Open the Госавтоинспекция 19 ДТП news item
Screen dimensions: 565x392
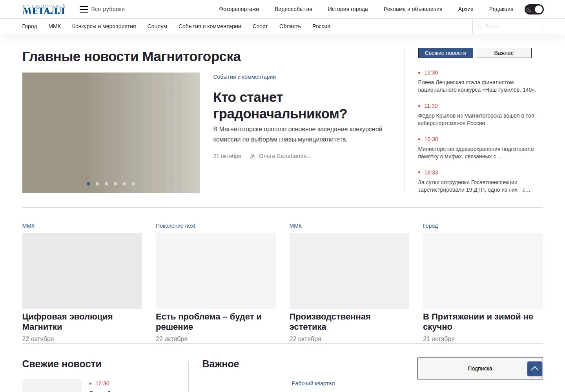click(474, 186)
